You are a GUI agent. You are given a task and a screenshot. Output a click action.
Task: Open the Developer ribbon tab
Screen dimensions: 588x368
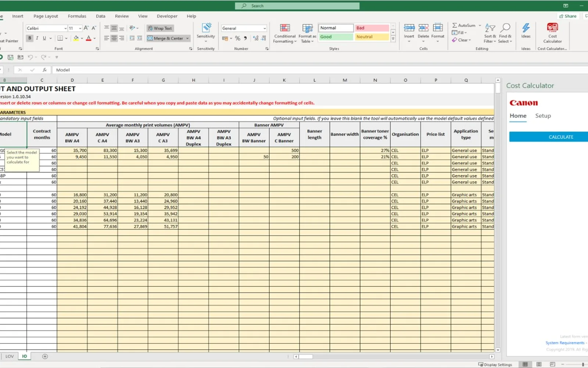tap(167, 16)
